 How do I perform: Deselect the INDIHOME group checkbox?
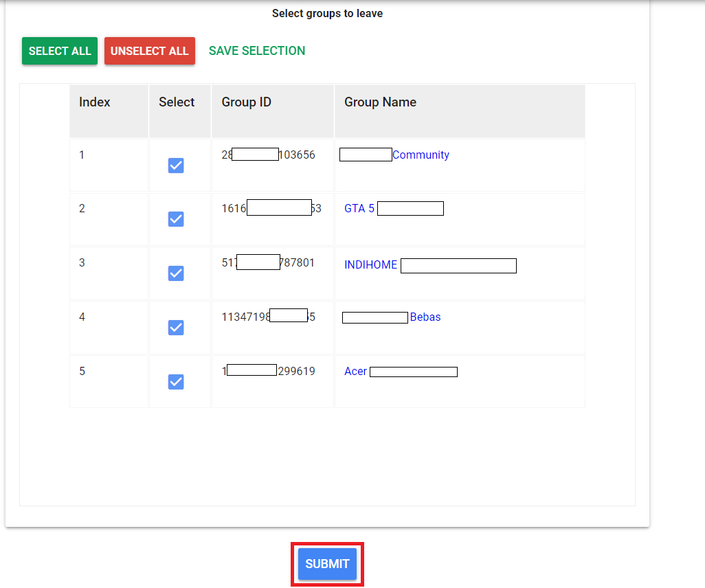176,273
